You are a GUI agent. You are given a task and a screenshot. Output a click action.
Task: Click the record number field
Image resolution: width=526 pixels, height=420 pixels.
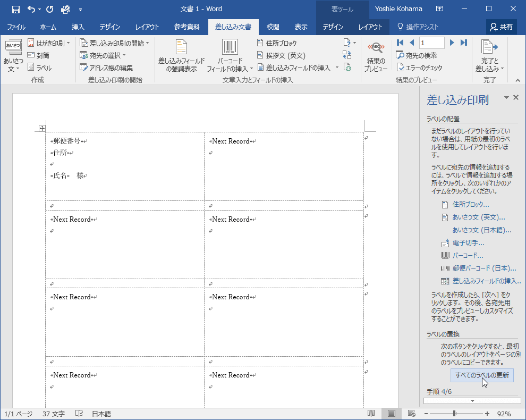[x=432, y=43]
